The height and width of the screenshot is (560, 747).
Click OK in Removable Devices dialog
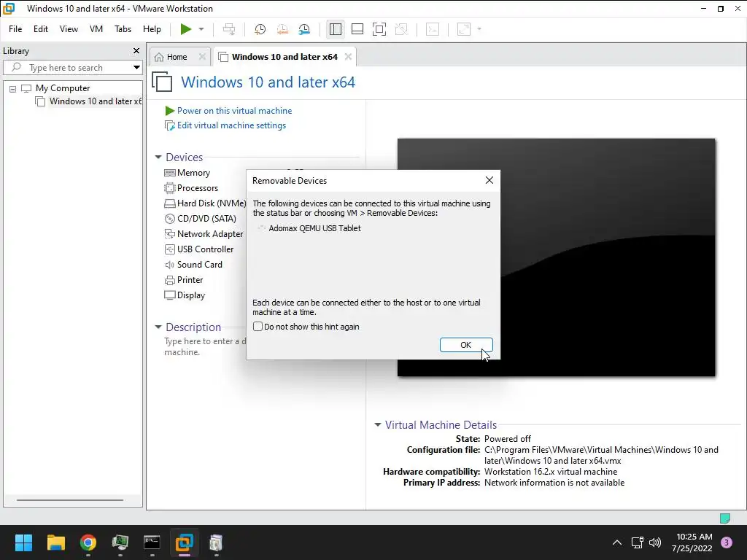click(466, 345)
